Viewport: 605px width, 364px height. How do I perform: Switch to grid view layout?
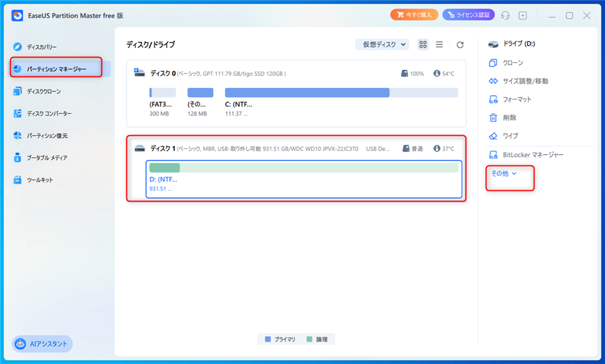(423, 44)
